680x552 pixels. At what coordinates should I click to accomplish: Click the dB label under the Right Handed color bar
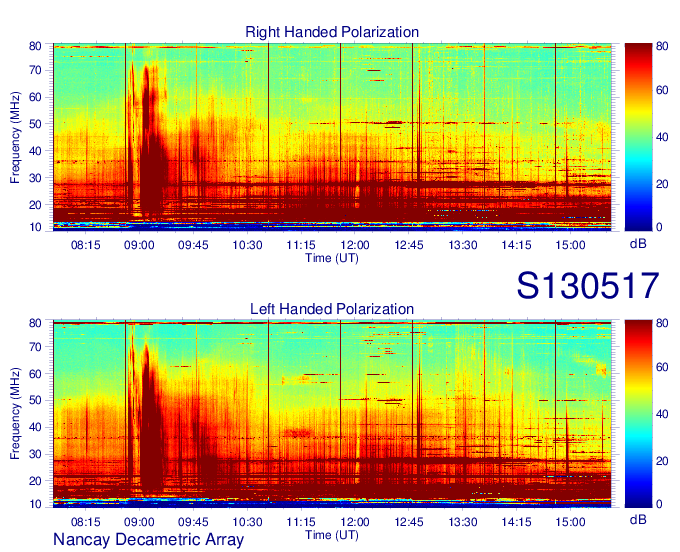pyautogui.click(x=638, y=244)
